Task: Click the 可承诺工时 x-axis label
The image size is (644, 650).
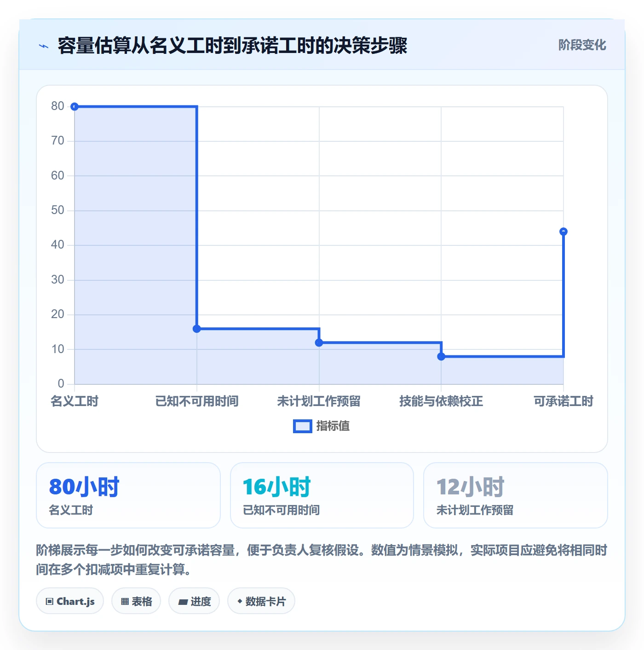Action: coord(563,401)
